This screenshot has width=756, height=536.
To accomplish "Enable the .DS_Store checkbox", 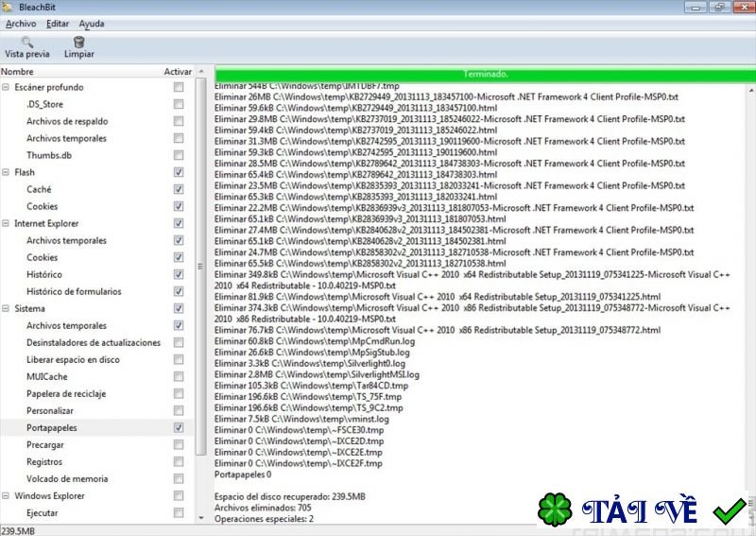I will 179,104.
